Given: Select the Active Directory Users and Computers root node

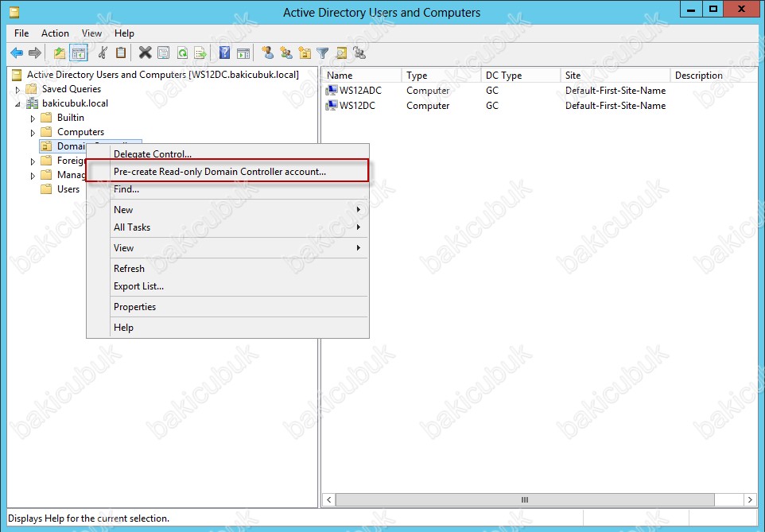Looking at the screenshot, I should coord(162,74).
